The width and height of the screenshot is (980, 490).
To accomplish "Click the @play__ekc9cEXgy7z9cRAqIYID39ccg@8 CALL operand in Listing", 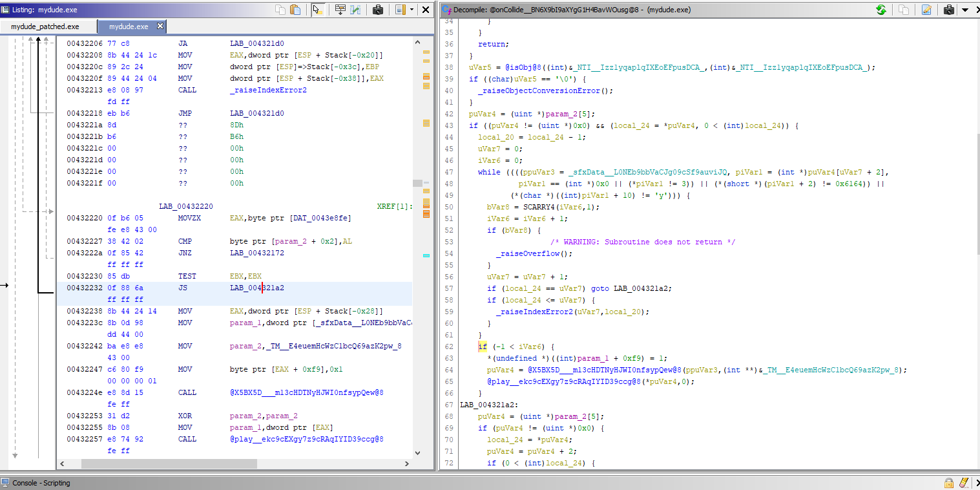I will click(x=307, y=439).
